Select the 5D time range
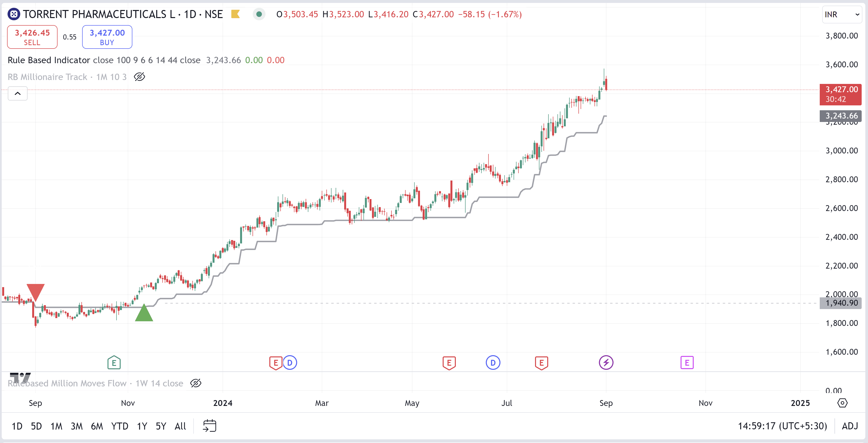868x443 pixels. [x=36, y=426]
